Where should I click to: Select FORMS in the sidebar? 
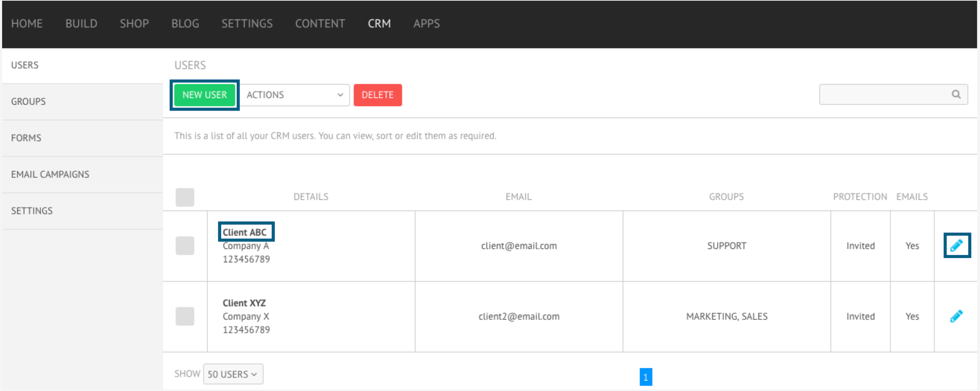[83, 138]
